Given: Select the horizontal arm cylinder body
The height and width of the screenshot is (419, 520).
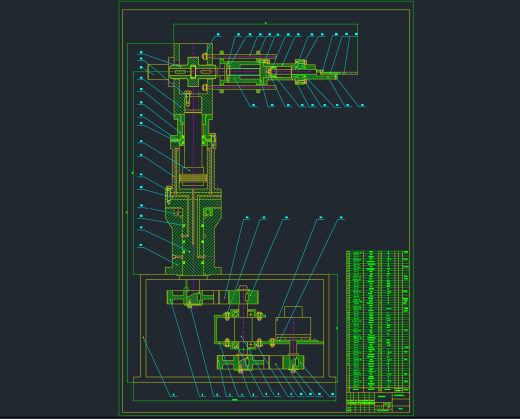Looking at the screenshot, I should pos(248,72).
